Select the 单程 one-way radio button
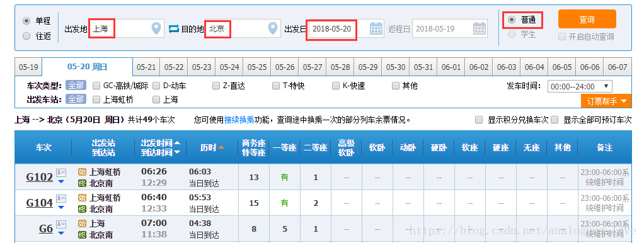Screen dimensions: 644x243 pos(26,21)
